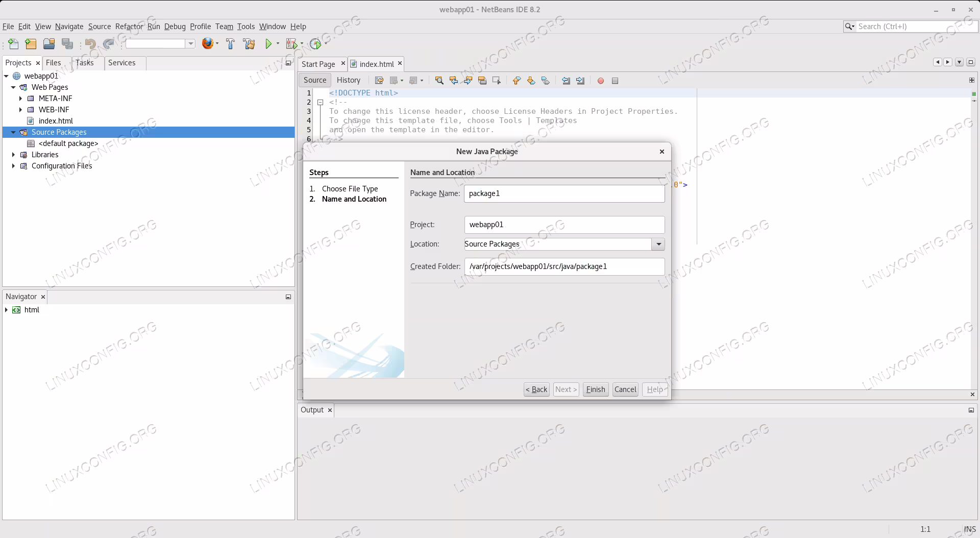Click the New Project toolbar icon

tap(31, 44)
